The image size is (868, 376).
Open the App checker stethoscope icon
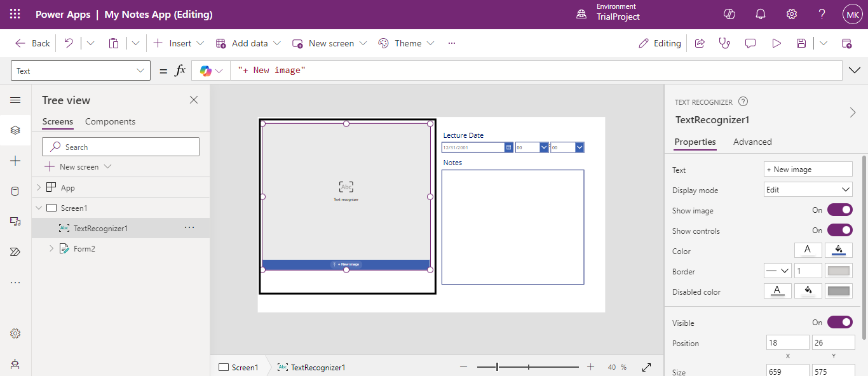(x=724, y=43)
